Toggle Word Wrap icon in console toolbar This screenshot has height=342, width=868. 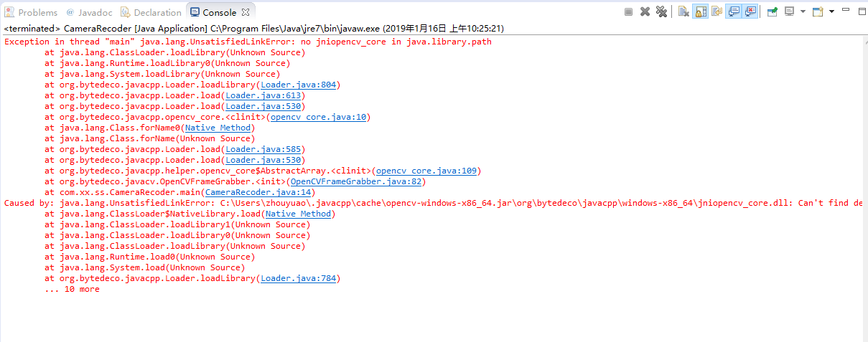point(717,11)
